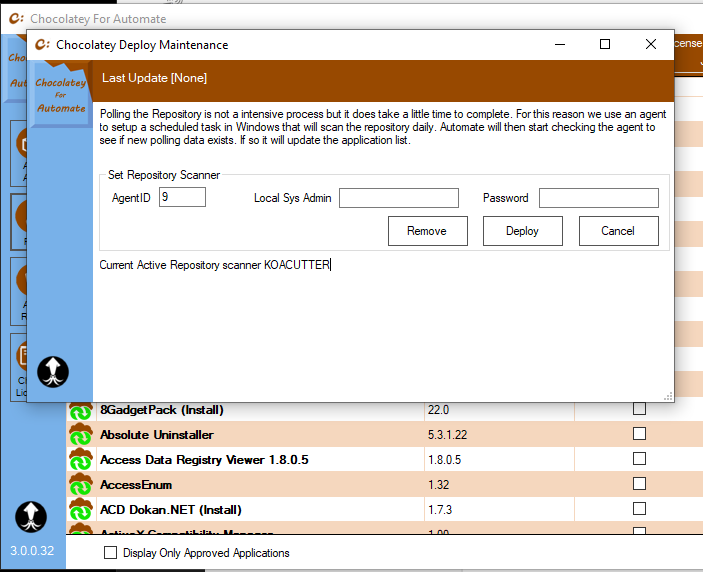The width and height of the screenshot is (703, 572).
Task: Click the Absolute Uninstaller package icon
Action: (80, 435)
